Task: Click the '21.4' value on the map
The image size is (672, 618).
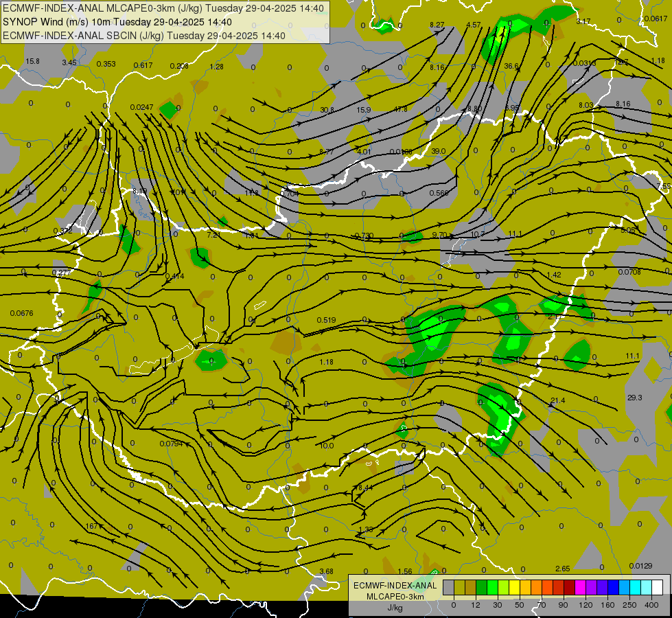Action: coord(557,400)
